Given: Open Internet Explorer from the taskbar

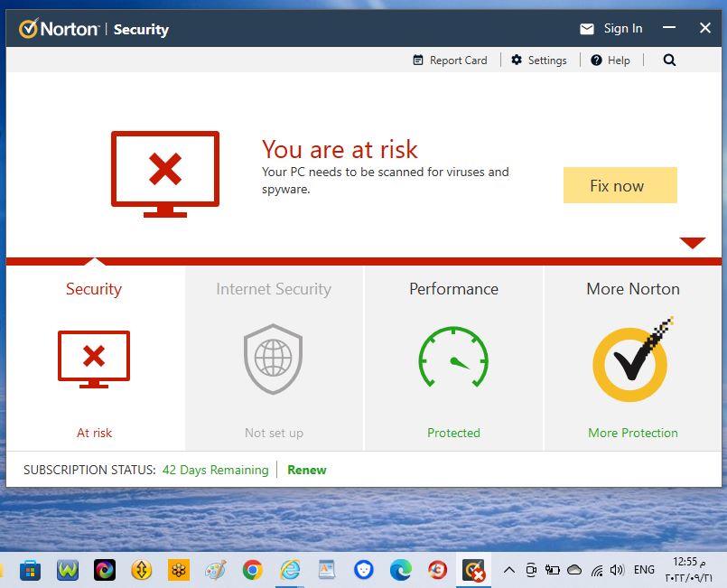Looking at the screenshot, I should pos(290,570).
